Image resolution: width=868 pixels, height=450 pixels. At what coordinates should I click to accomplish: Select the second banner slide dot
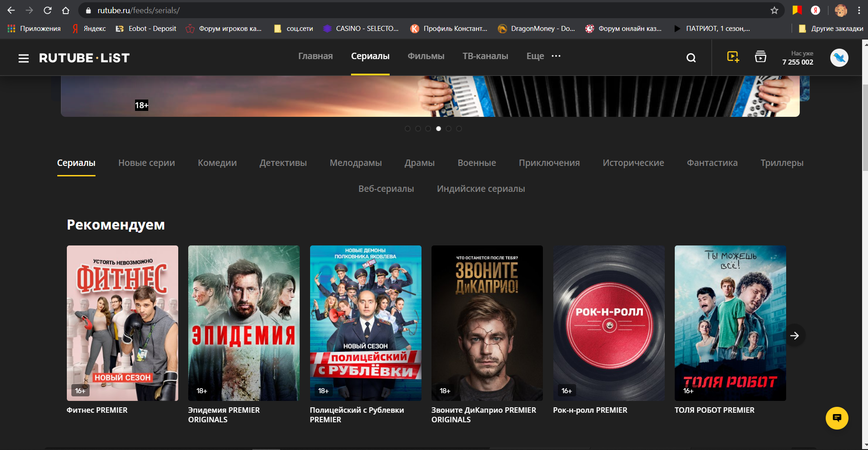418,129
